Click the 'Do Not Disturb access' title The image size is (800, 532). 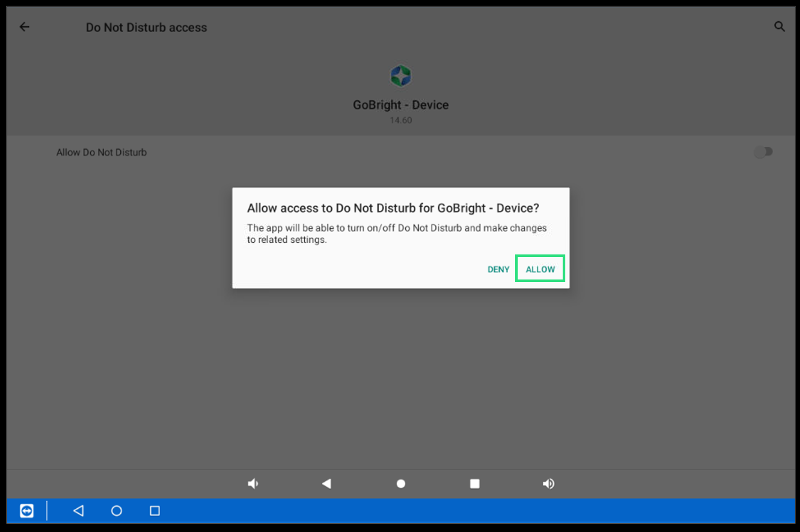(147, 28)
